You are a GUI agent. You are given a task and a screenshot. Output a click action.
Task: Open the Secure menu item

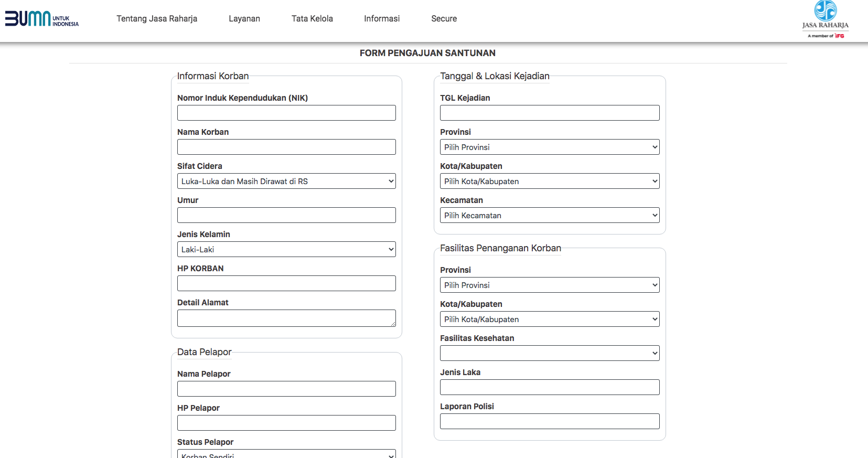click(444, 18)
